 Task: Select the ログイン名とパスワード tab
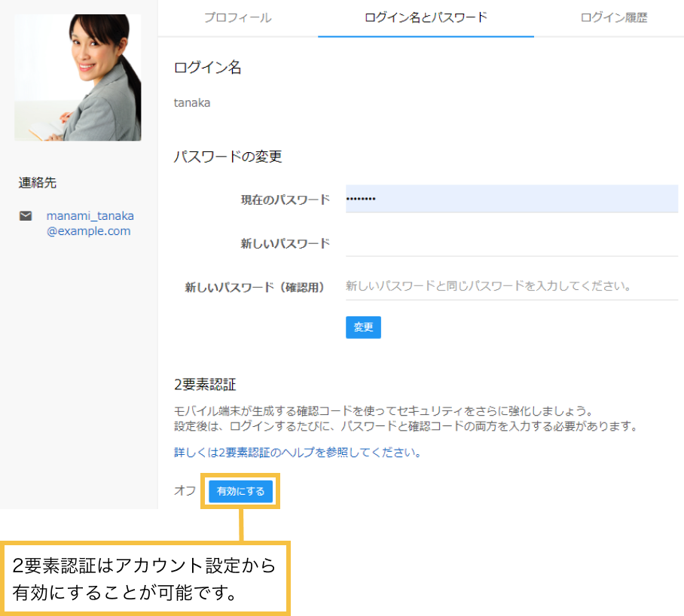click(x=426, y=17)
